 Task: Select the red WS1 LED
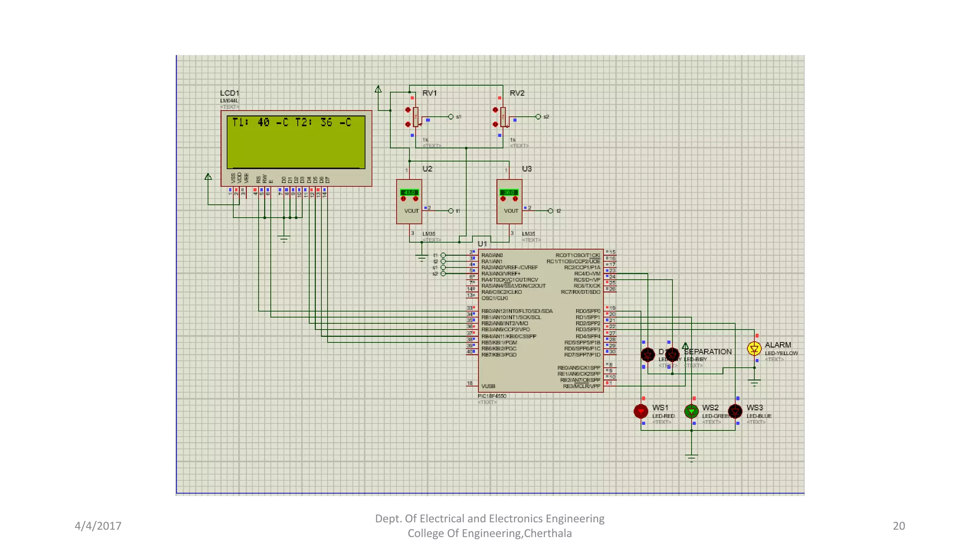tap(641, 411)
